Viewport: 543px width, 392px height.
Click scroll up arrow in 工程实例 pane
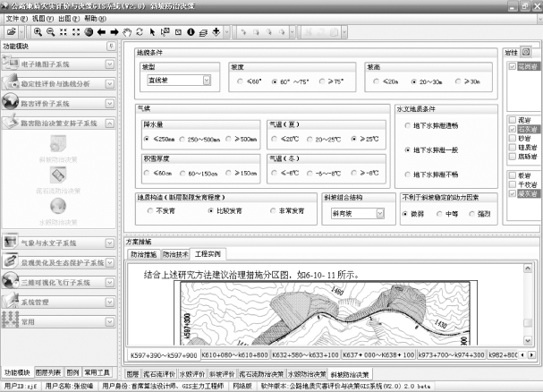(x=528, y=268)
